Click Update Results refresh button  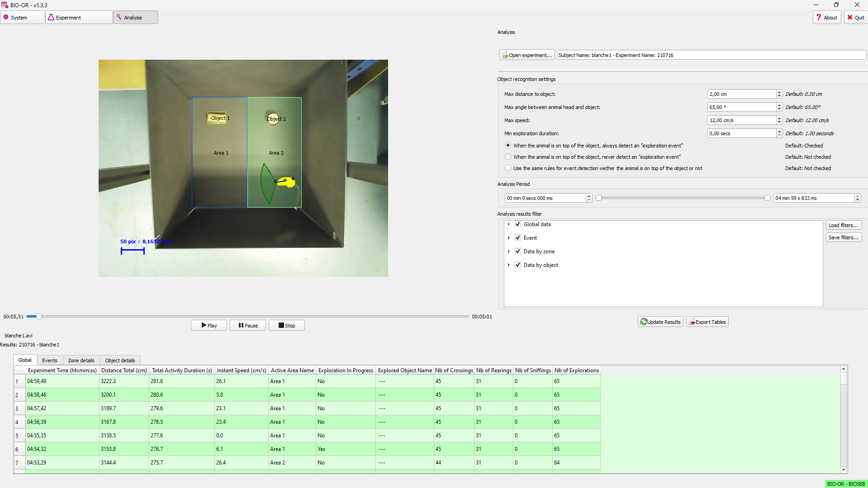coord(660,322)
